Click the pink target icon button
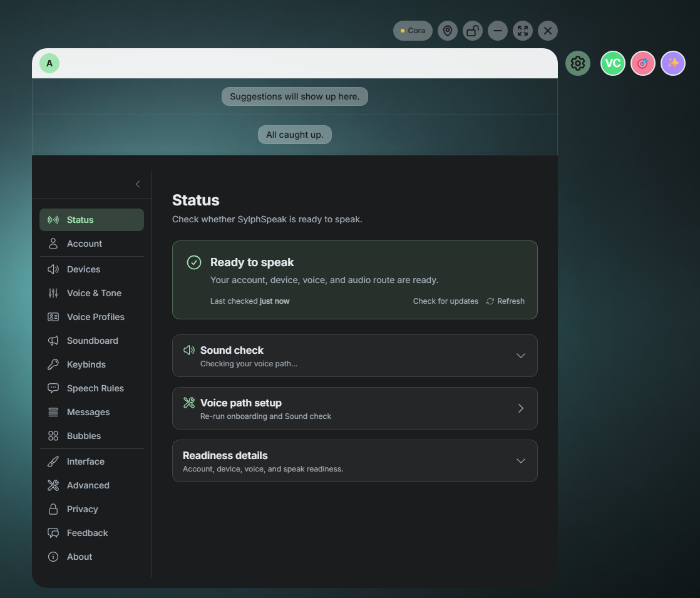The image size is (700, 598). [x=642, y=63]
